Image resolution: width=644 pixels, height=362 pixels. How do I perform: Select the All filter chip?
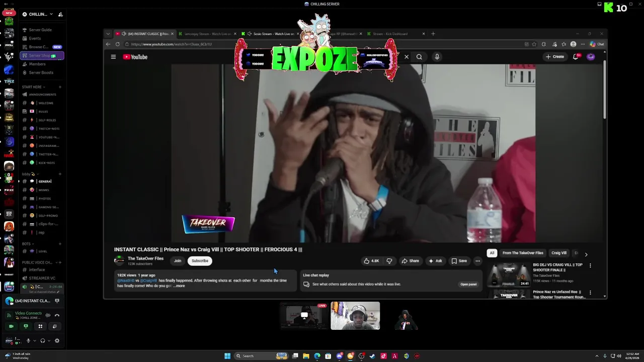tap(492, 253)
